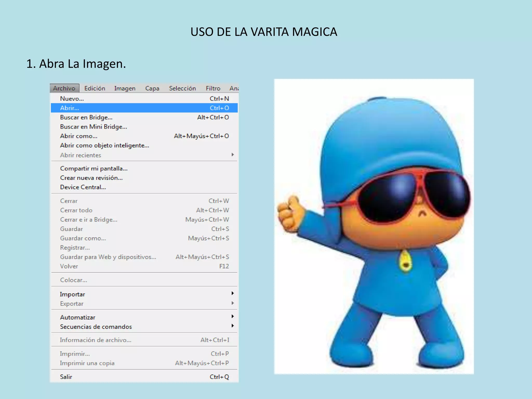Image resolution: width=532 pixels, height=399 pixels.
Task: Choose Device Central... entry
Action: (83, 187)
